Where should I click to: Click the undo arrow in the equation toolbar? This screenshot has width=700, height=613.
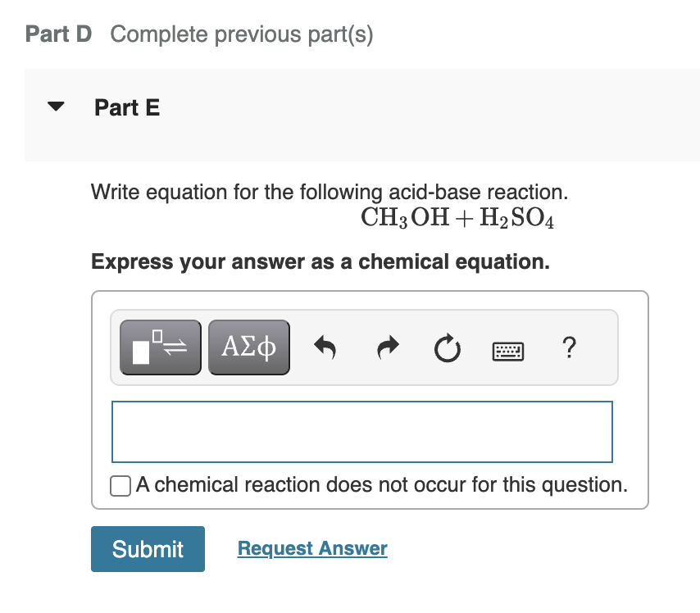tap(325, 347)
